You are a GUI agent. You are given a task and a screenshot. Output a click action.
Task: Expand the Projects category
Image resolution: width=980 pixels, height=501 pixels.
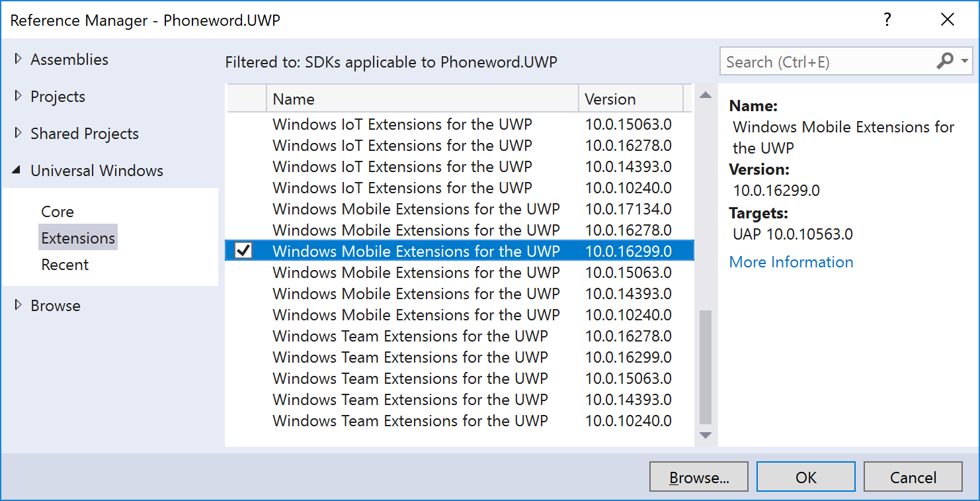(x=18, y=96)
